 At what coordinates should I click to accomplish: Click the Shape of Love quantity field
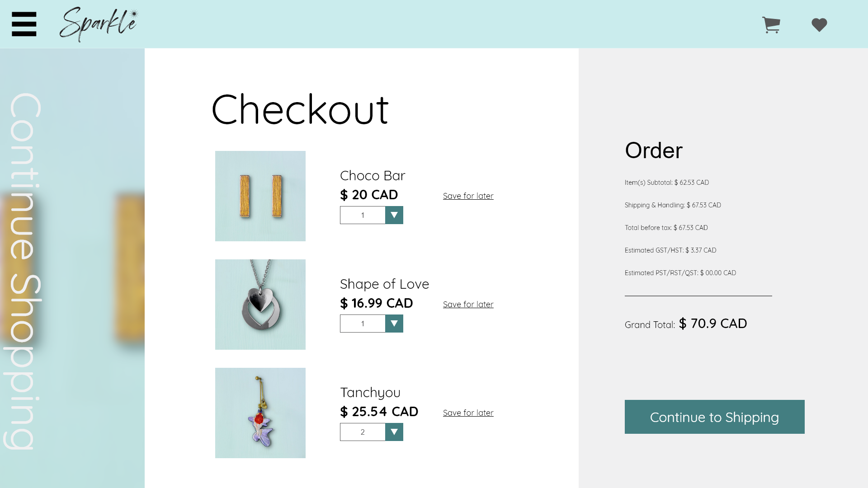363,324
